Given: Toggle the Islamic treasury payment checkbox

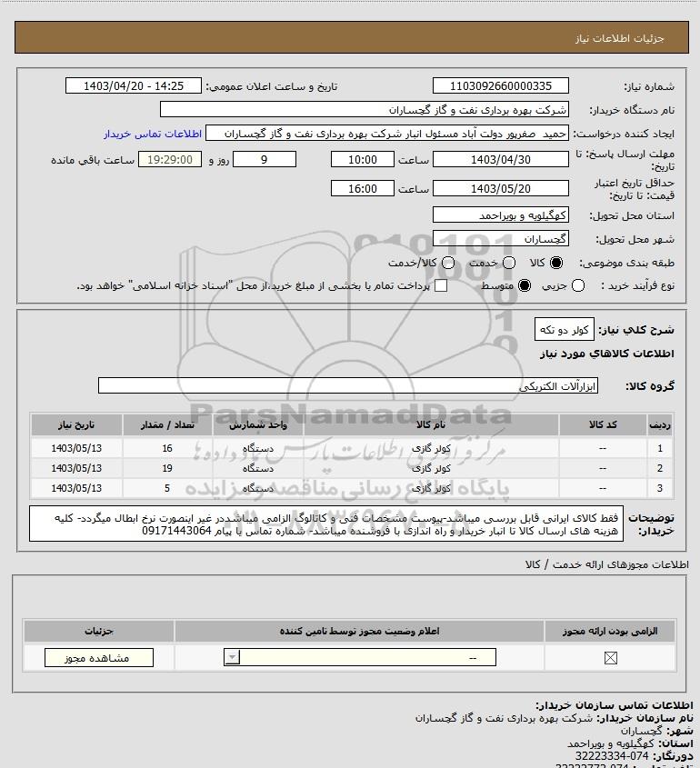Looking at the screenshot, I should tap(441, 285).
